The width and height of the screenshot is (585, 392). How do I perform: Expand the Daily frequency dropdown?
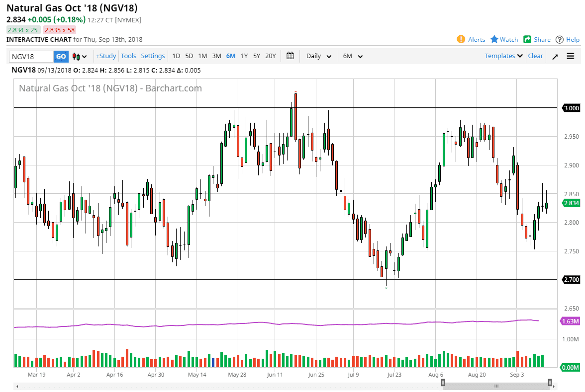coord(319,56)
